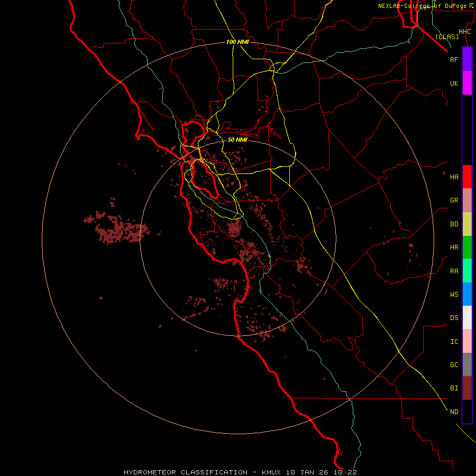
Task: Click the GC legend label
Action: tap(454, 365)
